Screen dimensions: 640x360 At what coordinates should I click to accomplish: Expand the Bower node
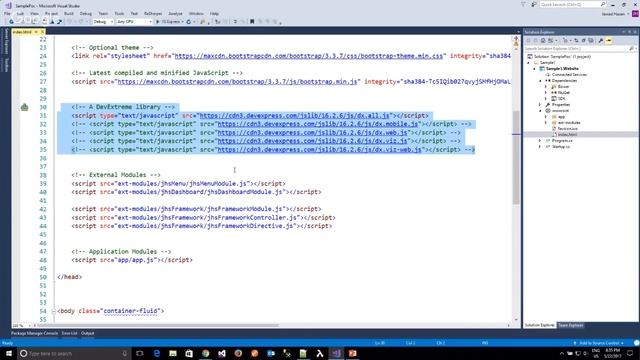(546, 87)
